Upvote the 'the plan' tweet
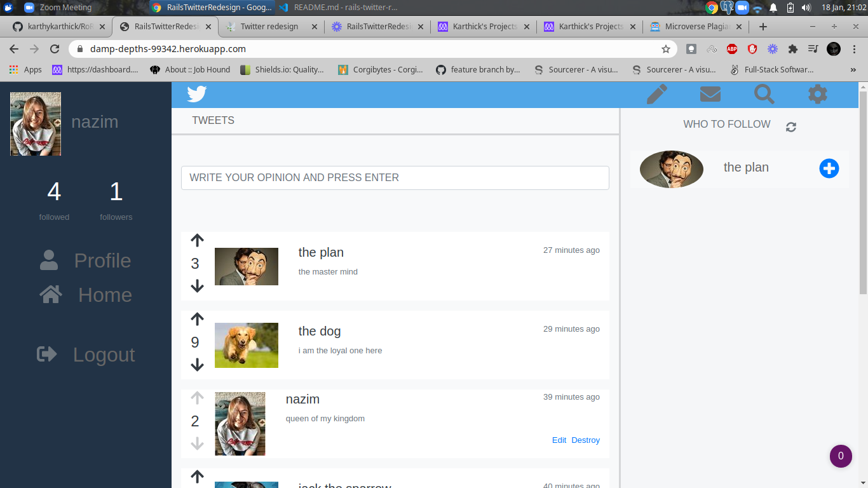Viewport: 868px width, 488px height. click(x=197, y=240)
